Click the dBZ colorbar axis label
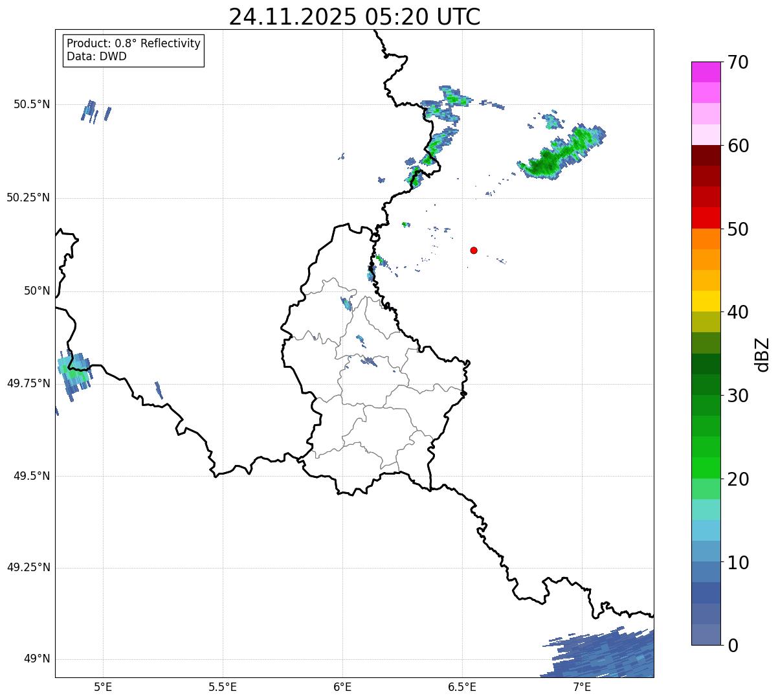Screen dimensions: 778x700 [762, 354]
